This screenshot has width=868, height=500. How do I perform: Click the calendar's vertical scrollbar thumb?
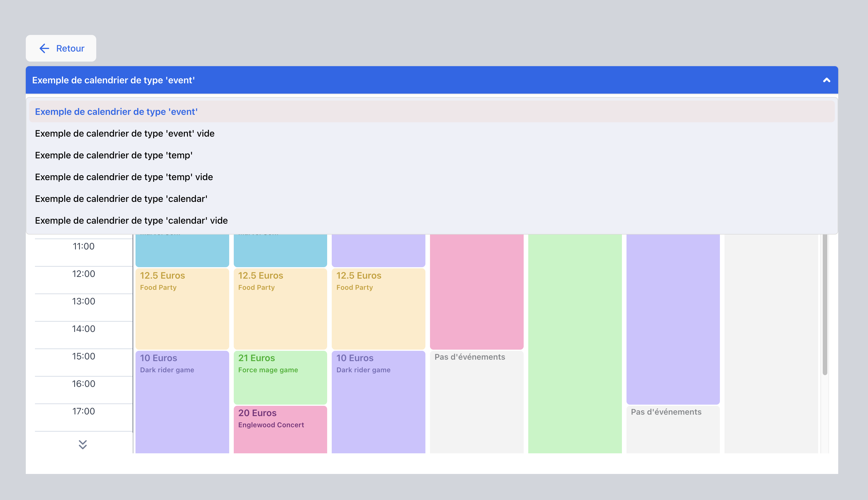coord(824,306)
